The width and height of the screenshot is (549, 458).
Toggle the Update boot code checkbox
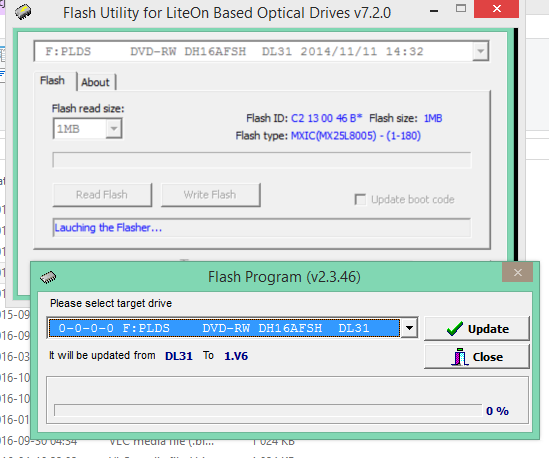[x=360, y=200]
